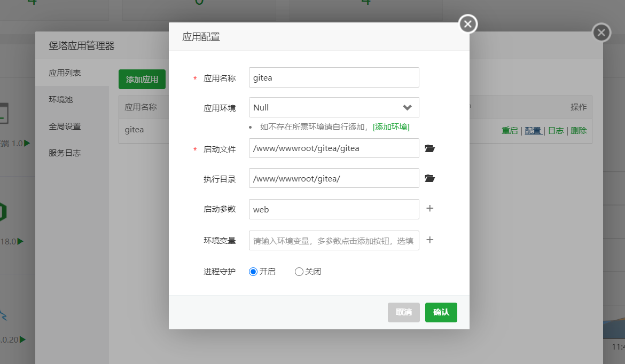Click the 应用名称 column header
The height and width of the screenshot is (364, 625).
(140, 107)
